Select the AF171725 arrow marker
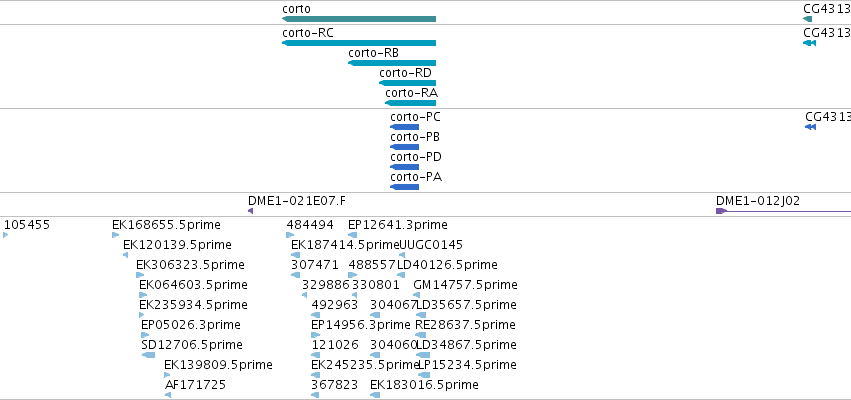 click(x=168, y=395)
